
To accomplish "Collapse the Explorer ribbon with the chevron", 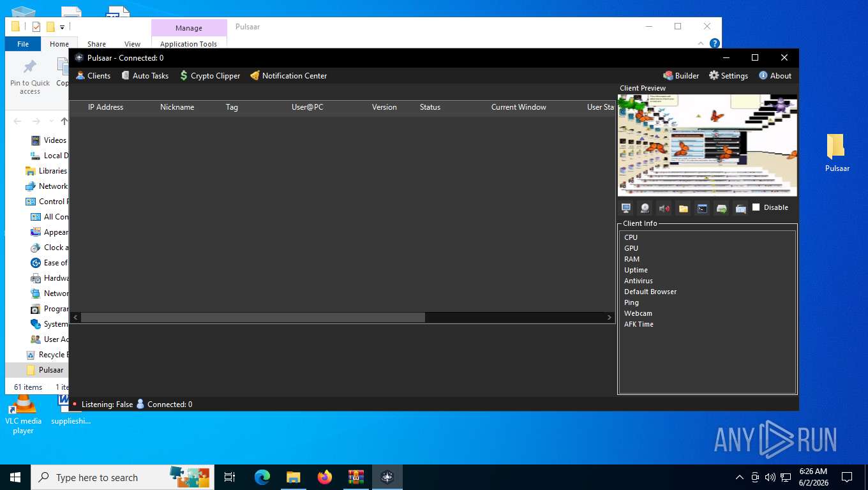I will click(x=701, y=43).
